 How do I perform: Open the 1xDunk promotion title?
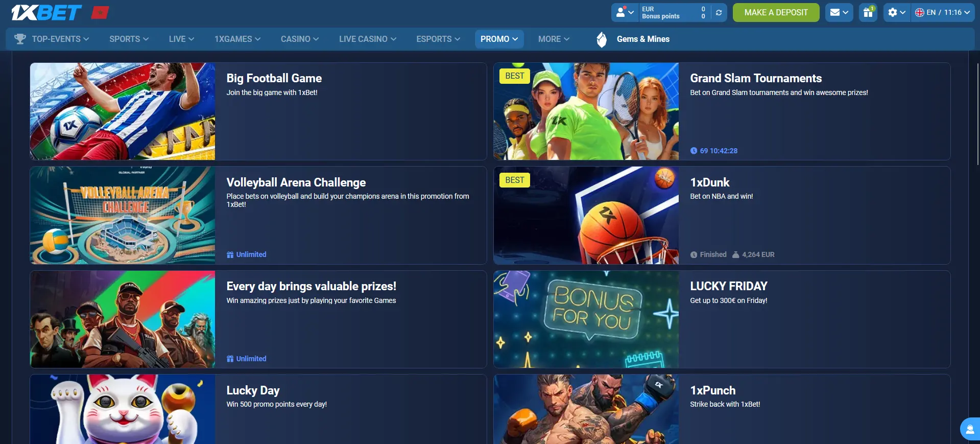pos(710,182)
